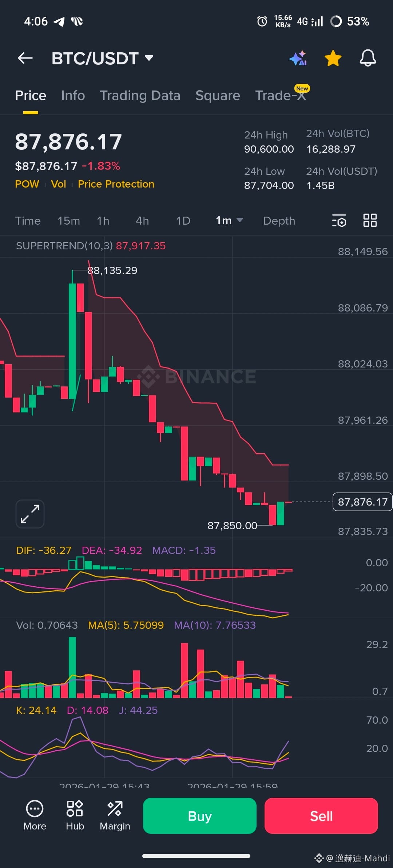Tap the POW tag link

[x=27, y=184]
